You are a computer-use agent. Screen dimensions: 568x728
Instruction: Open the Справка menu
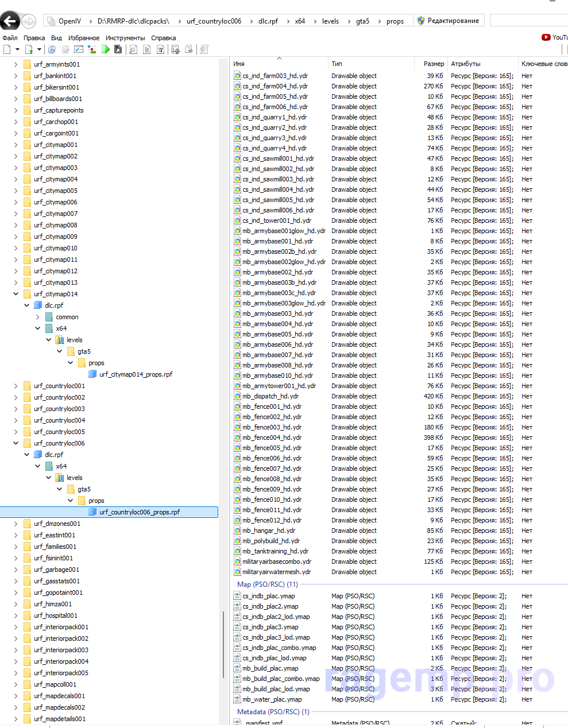[x=164, y=38]
